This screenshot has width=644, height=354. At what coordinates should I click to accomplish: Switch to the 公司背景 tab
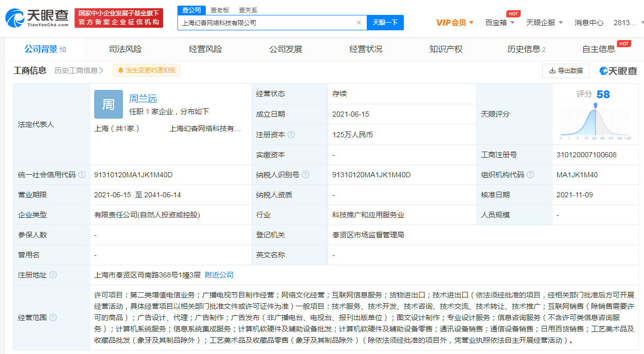coord(45,49)
